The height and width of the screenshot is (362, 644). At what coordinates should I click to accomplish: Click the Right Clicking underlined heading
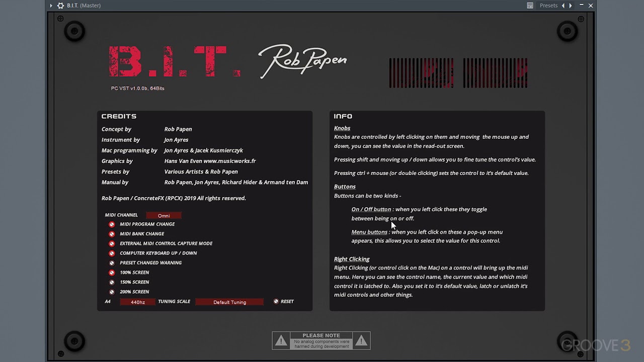(352, 259)
